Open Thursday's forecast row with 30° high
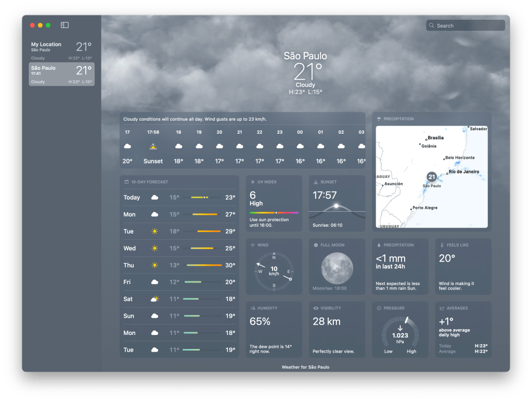 179,265
